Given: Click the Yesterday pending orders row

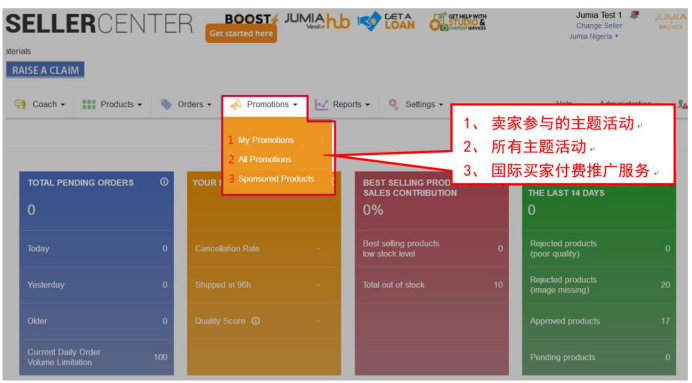Looking at the screenshot, I should (97, 285).
